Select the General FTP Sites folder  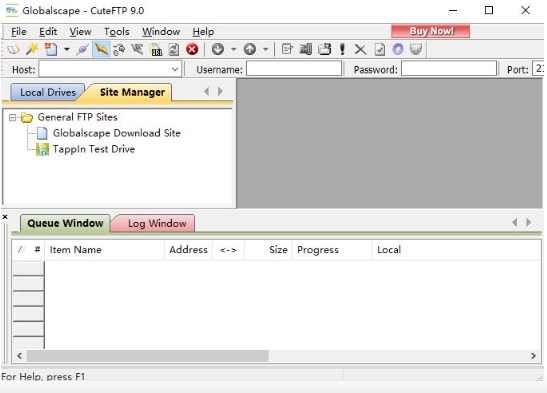click(77, 117)
